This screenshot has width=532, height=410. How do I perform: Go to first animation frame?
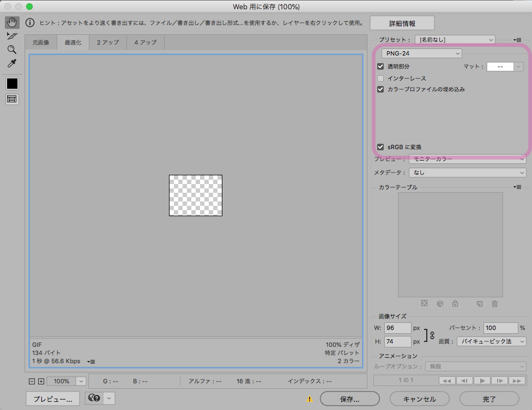(x=447, y=381)
